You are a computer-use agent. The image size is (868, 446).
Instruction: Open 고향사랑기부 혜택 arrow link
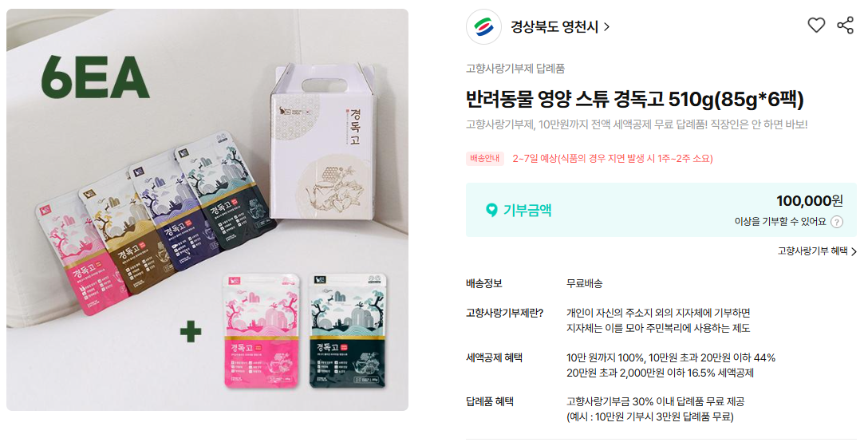[x=817, y=251]
